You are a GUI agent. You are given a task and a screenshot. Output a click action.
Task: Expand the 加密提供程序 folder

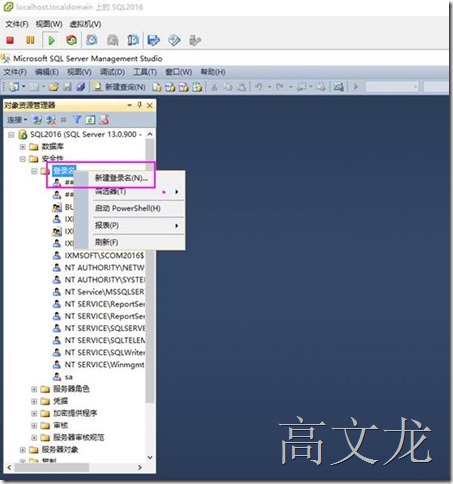tap(34, 413)
